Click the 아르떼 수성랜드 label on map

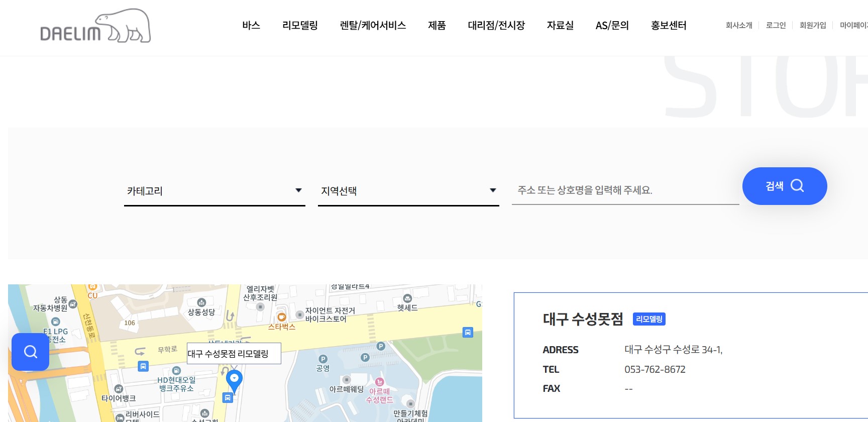[380, 395]
